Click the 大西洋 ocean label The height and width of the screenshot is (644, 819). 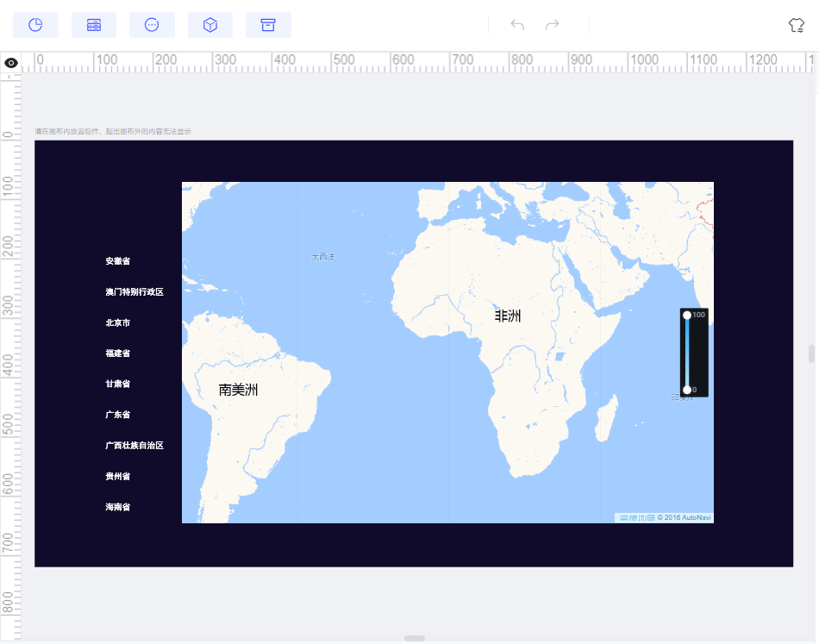coord(322,257)
